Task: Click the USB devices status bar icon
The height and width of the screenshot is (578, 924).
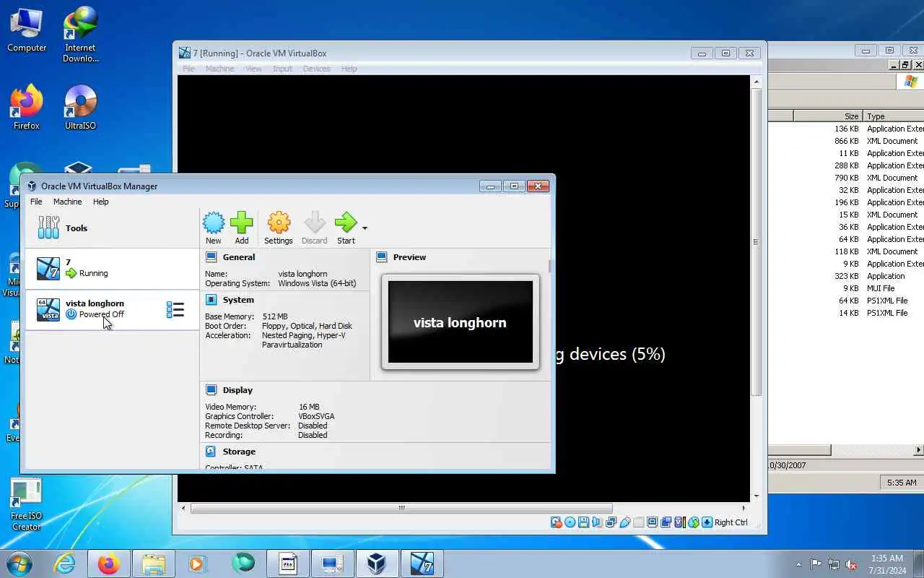Action: click(x=624, y=522)
